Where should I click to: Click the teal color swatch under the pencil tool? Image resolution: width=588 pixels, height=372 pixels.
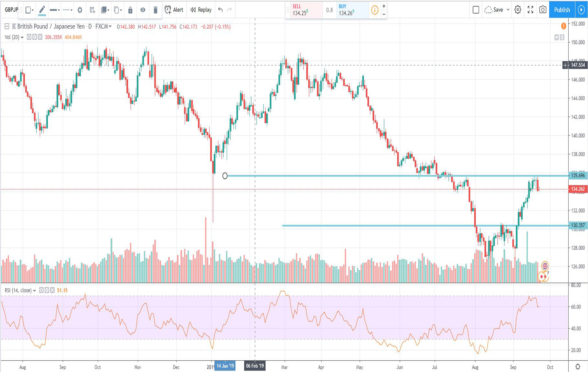click(x=42, y=15)
